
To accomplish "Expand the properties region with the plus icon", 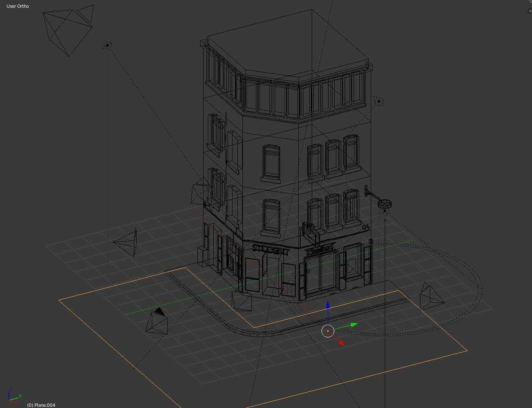I will [530, 11].
